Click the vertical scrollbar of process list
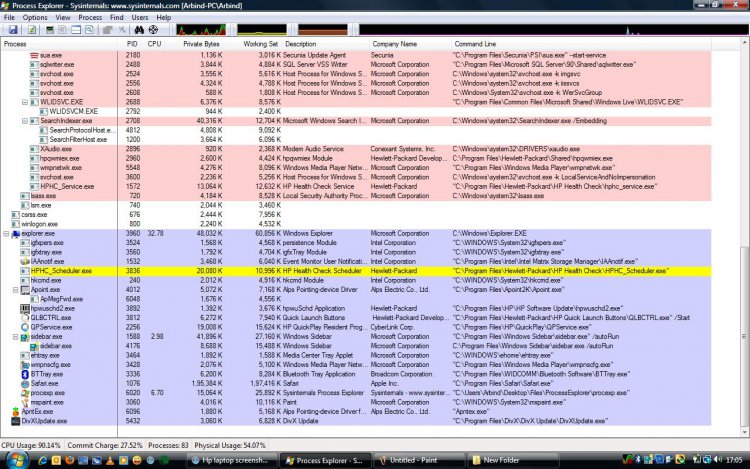This screenshot has height=469, width=750. tap(745, 238)
